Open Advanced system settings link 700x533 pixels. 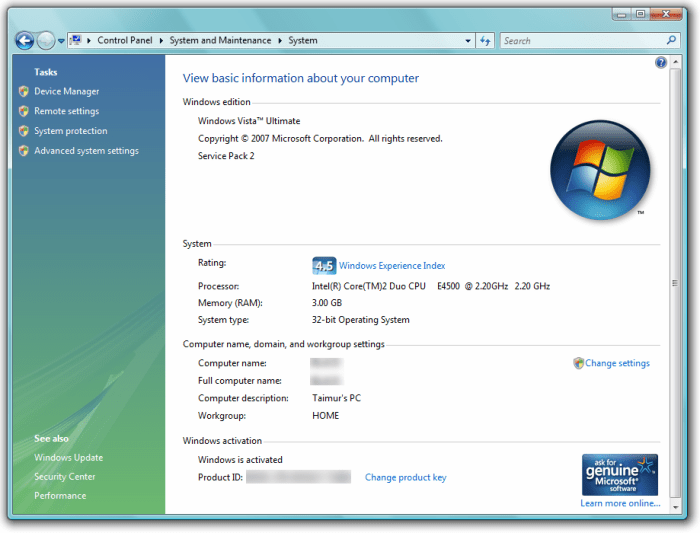pos(86,151)
